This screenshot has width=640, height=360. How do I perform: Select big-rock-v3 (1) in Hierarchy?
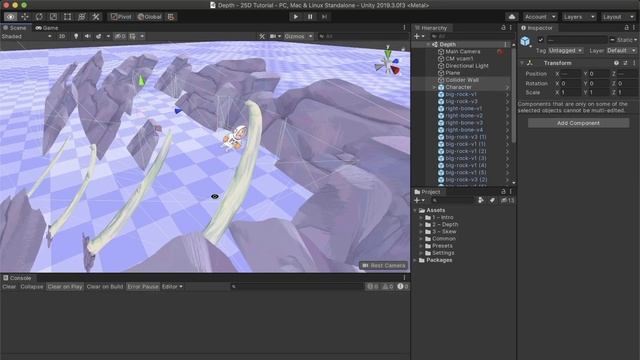pyautogui.click(x=466, y=137)
